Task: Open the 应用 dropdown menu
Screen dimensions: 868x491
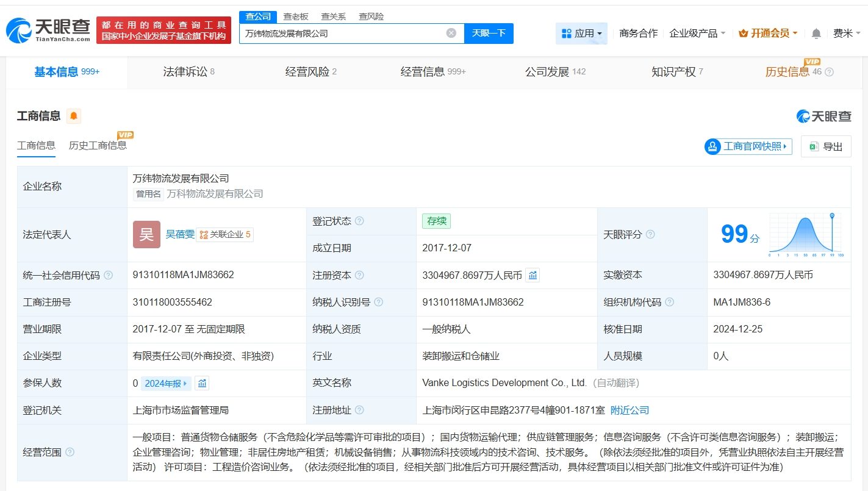Action: pos(581,34)
